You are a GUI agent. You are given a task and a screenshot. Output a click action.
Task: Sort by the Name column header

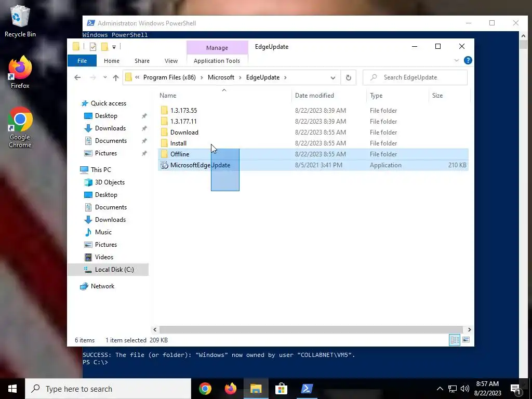click(x=224, y=96)
